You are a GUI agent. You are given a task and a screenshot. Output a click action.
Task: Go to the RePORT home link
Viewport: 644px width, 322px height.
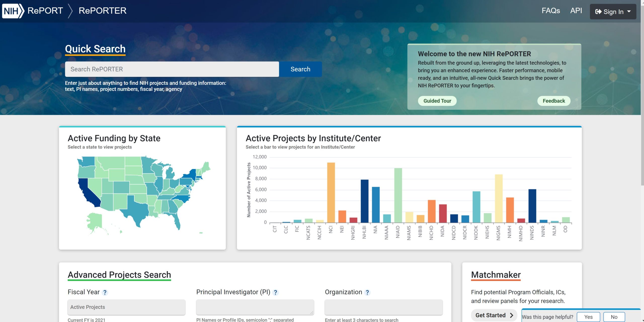45,11
